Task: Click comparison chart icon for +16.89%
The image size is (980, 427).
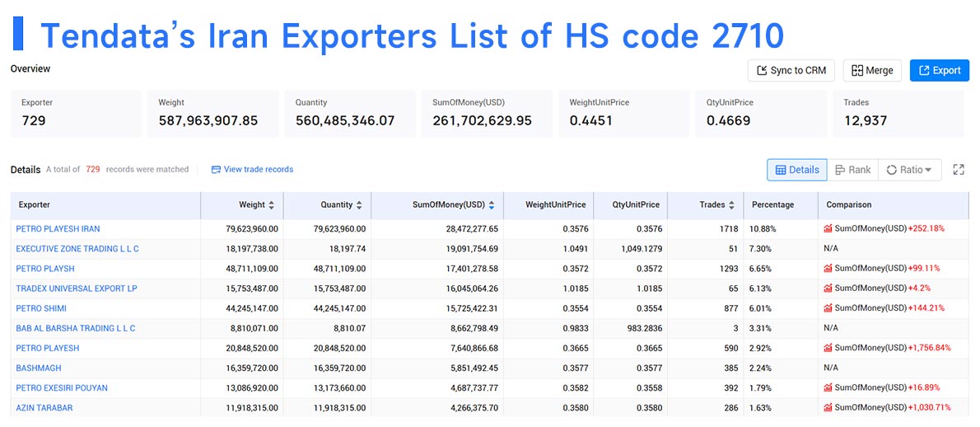Action: tap(828, 387)
